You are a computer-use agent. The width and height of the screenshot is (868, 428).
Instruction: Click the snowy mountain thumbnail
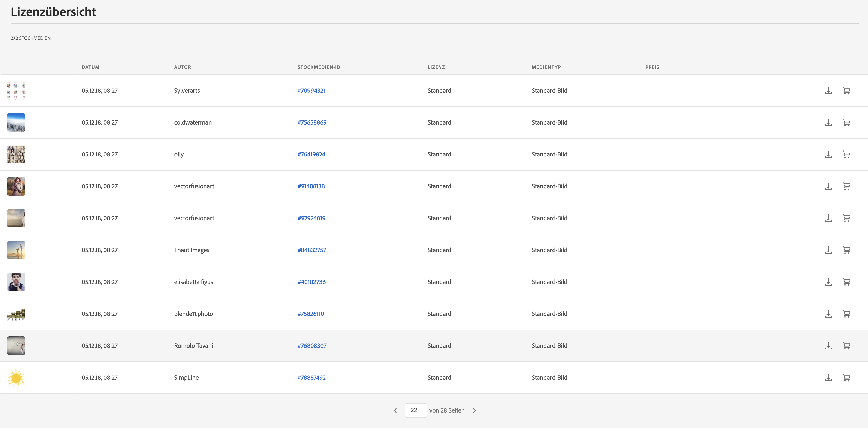point(16,122)
